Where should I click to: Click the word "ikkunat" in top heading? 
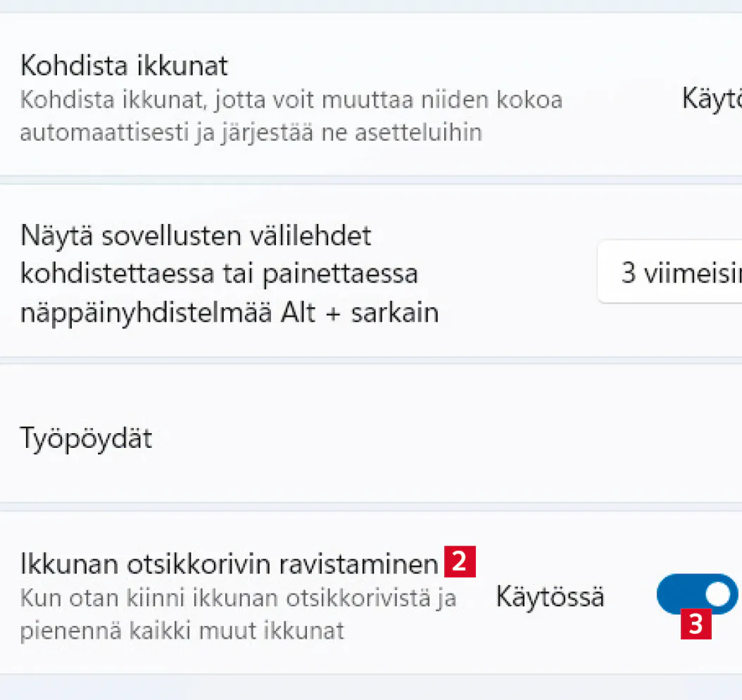pos(186,66)
